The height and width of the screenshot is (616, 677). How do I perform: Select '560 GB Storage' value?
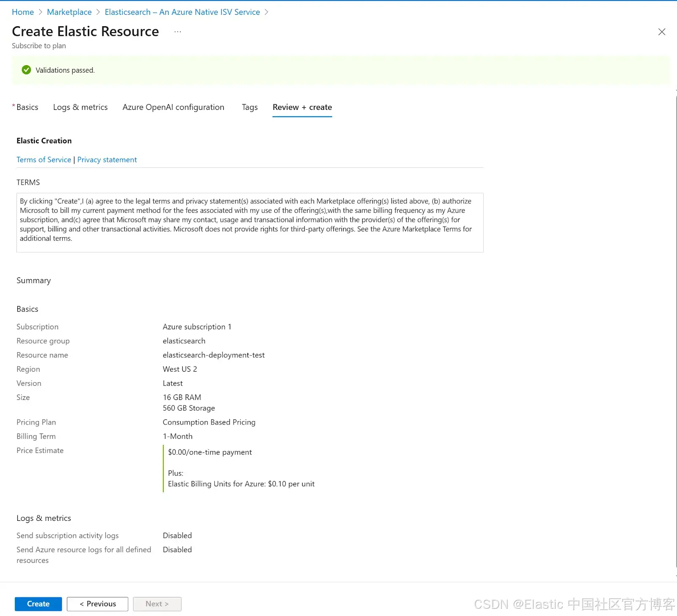189,408
